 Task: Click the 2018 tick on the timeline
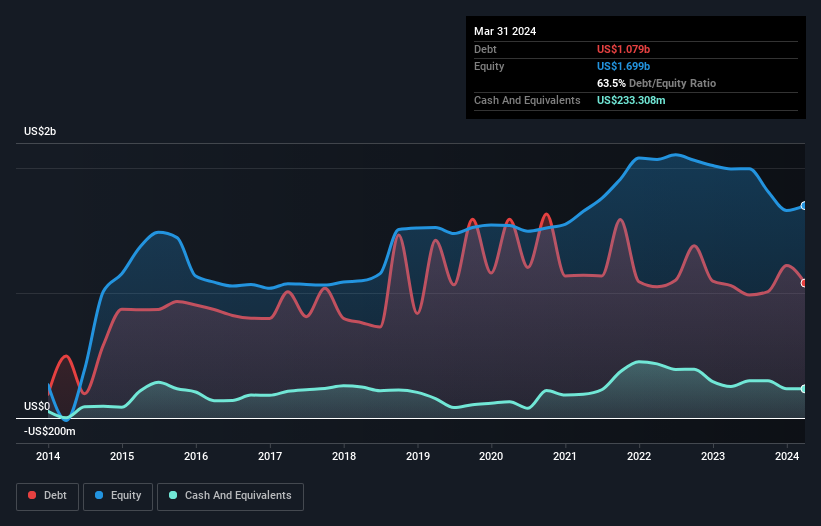(x=344, y=457)
